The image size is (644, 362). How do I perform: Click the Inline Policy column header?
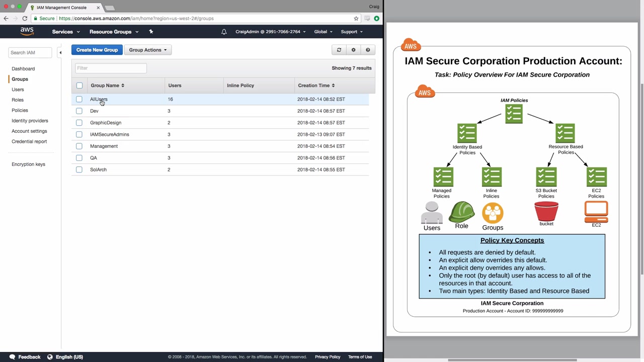(x=240, y=85)
